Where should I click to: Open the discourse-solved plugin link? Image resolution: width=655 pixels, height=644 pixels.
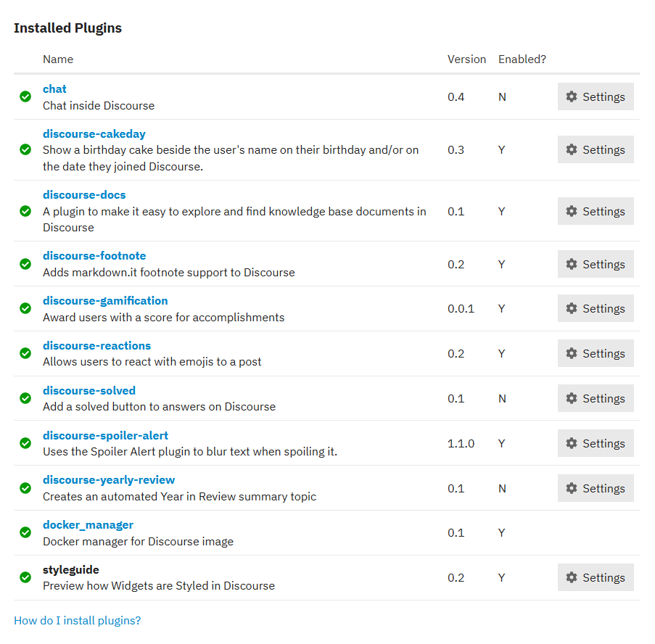[x=89, y=390]
